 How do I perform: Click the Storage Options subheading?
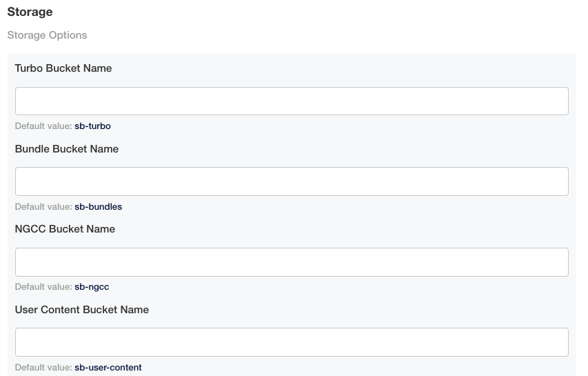[48, 35]
